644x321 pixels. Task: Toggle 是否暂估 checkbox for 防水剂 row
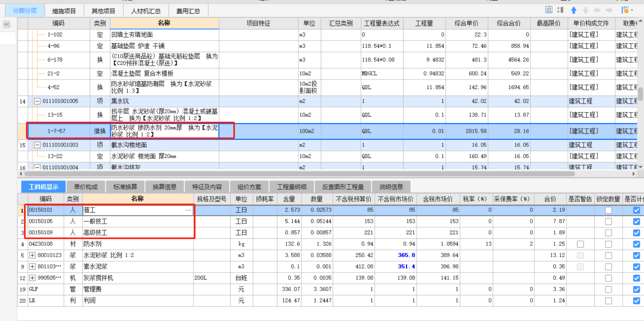coord(580,244)
